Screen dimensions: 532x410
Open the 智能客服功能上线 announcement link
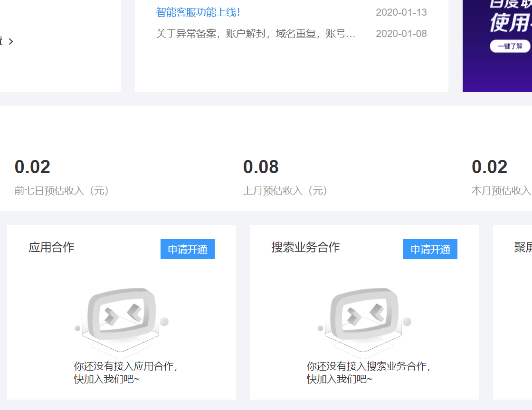pos(198,12)
